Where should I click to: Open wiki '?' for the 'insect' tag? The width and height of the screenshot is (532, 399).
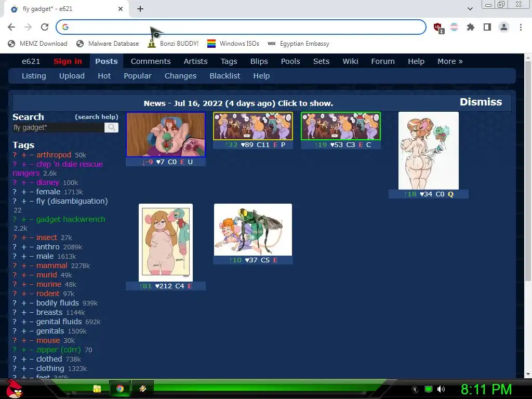(x=15, y=237)
